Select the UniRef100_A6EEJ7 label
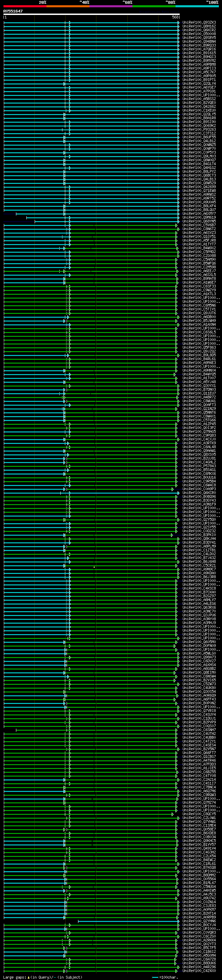 pos(199,271)
